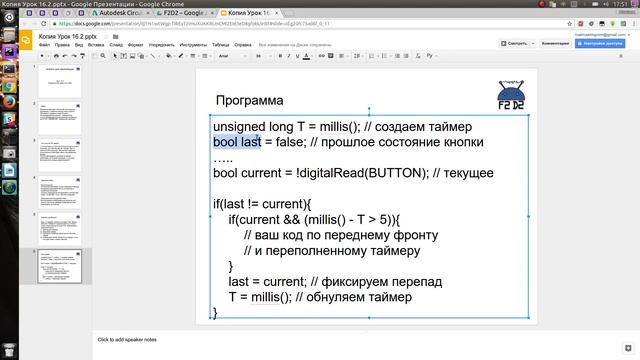The image size is (640, 360).
Task: Click the shape tool icon
Action: (141, 56)
